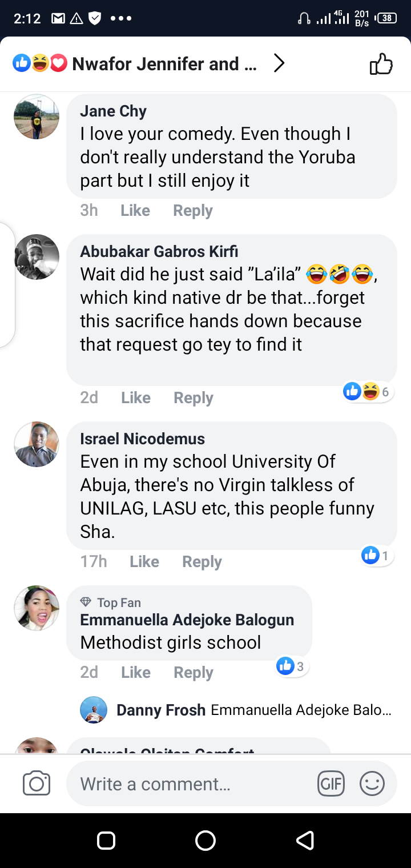
Task: Open Abubakar Gabros Kirfi's profile picture
Action: (37, 257)
